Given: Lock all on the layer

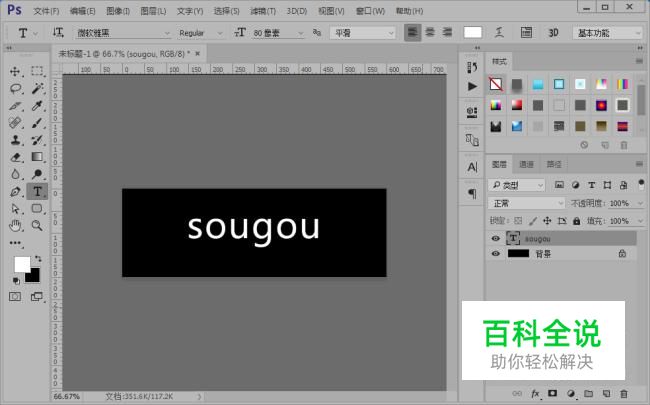Looking at the screenshot, I should point(577,221).
